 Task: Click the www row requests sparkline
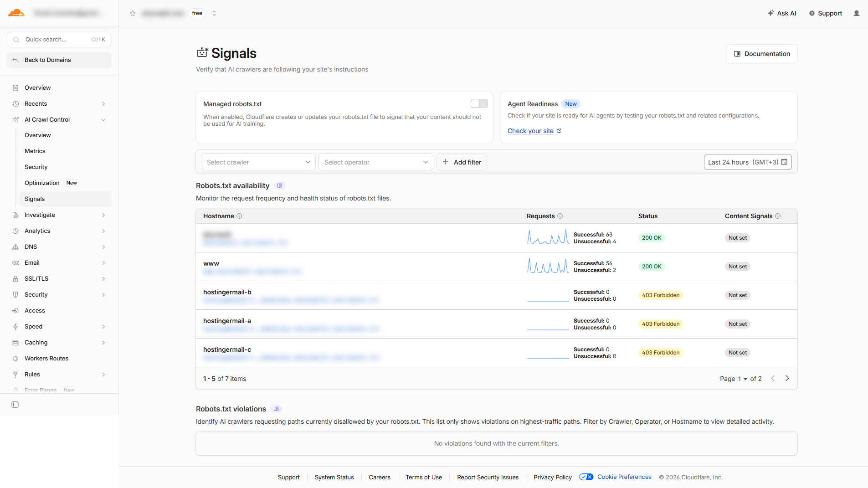[548, 266]
